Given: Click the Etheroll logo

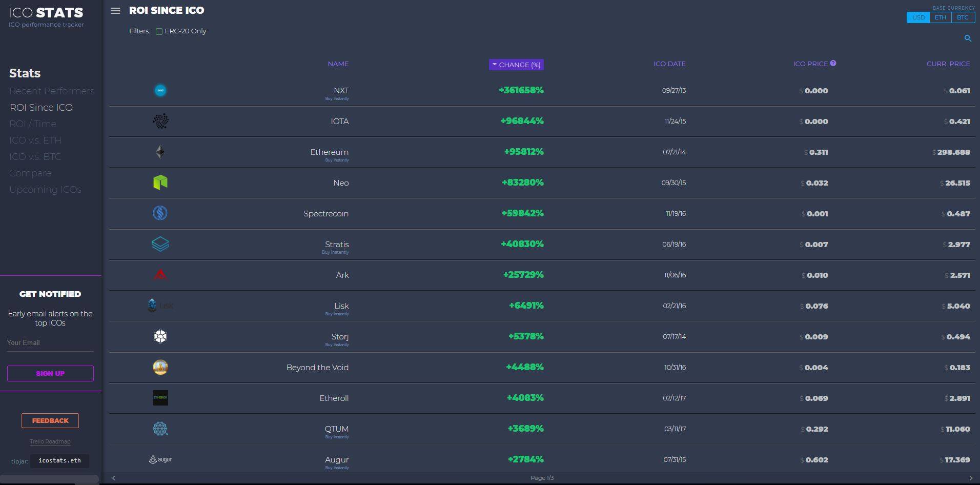Looking at the screenshot, I should (x=160, y=398).
